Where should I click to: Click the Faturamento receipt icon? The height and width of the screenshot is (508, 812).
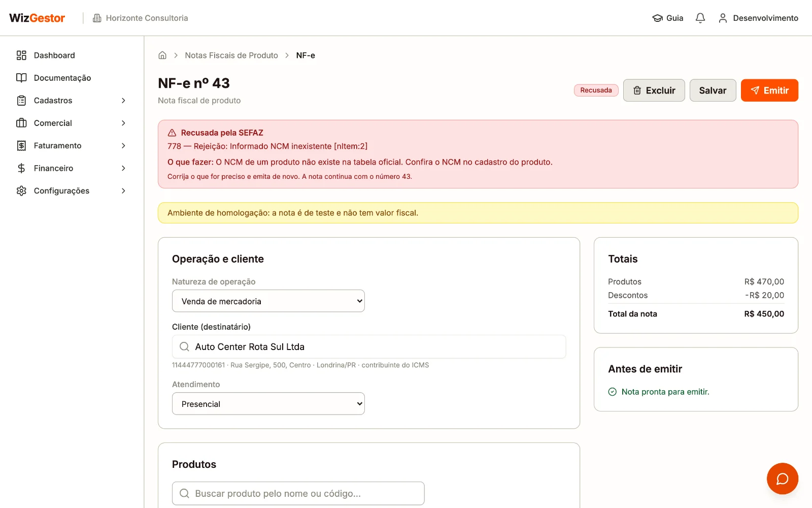pyautogui.click(x=21, y=146)
